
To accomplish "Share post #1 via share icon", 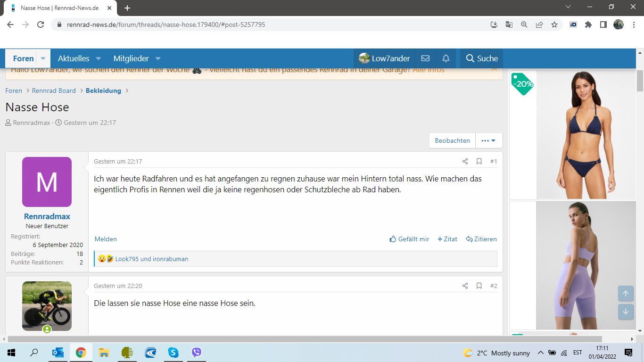I will [x=465, y=161].
